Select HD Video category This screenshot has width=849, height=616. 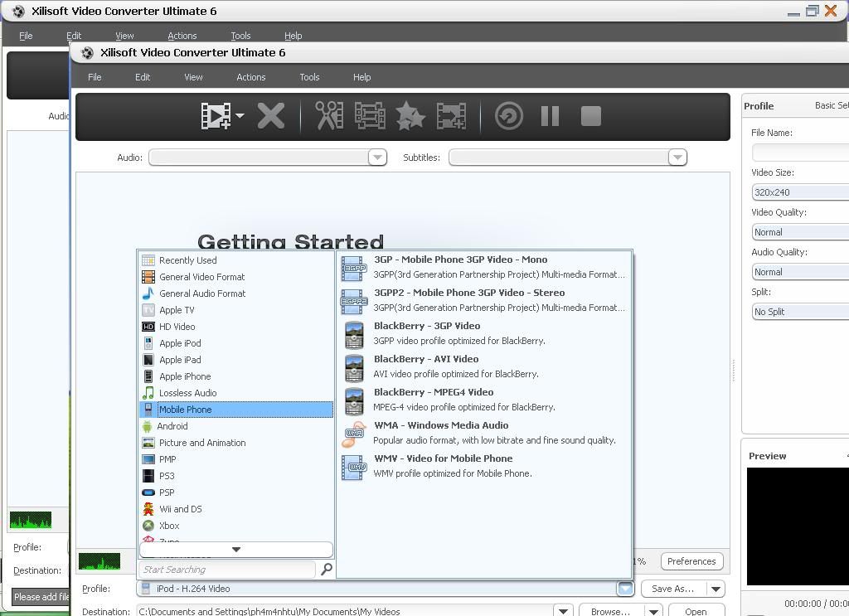(x=236, y=327)
